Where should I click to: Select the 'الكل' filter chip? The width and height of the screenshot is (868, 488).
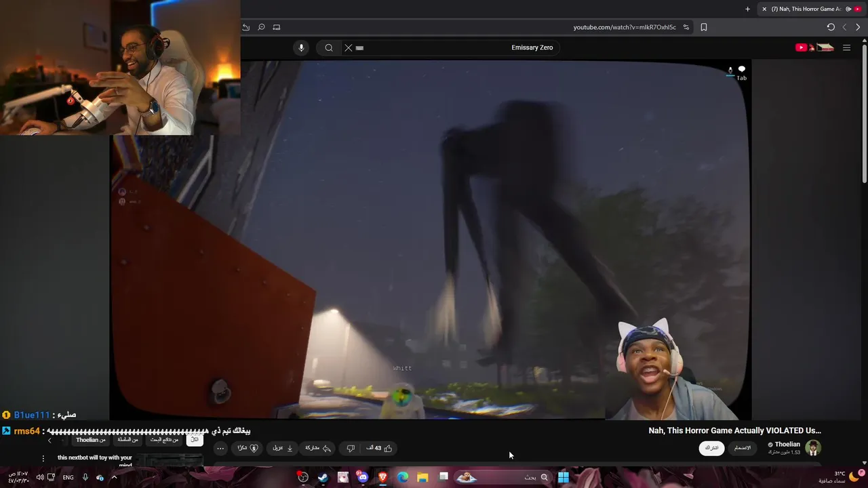pos(195,439)
